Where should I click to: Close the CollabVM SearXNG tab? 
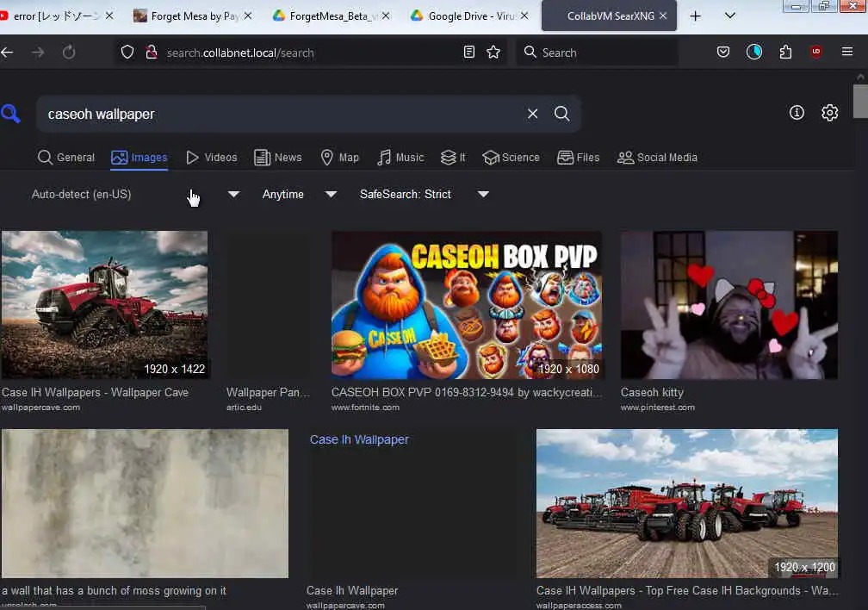pyautogui.click(x=663, y=16)
